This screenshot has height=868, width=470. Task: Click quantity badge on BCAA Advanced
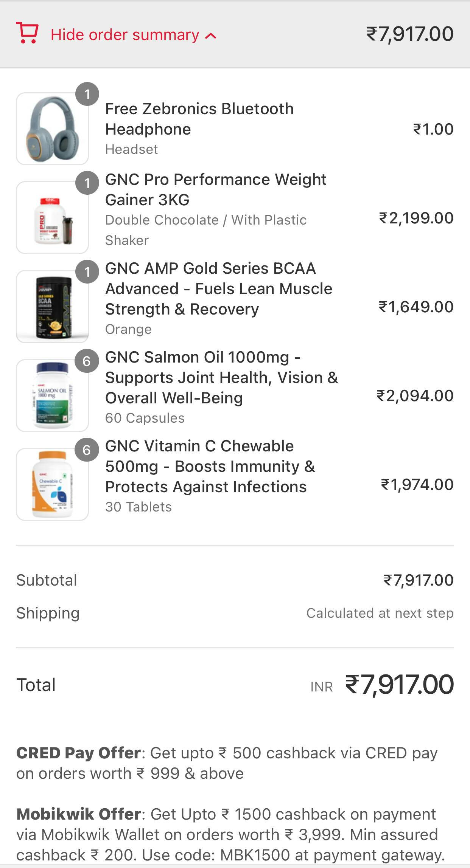tap(87, 272)
